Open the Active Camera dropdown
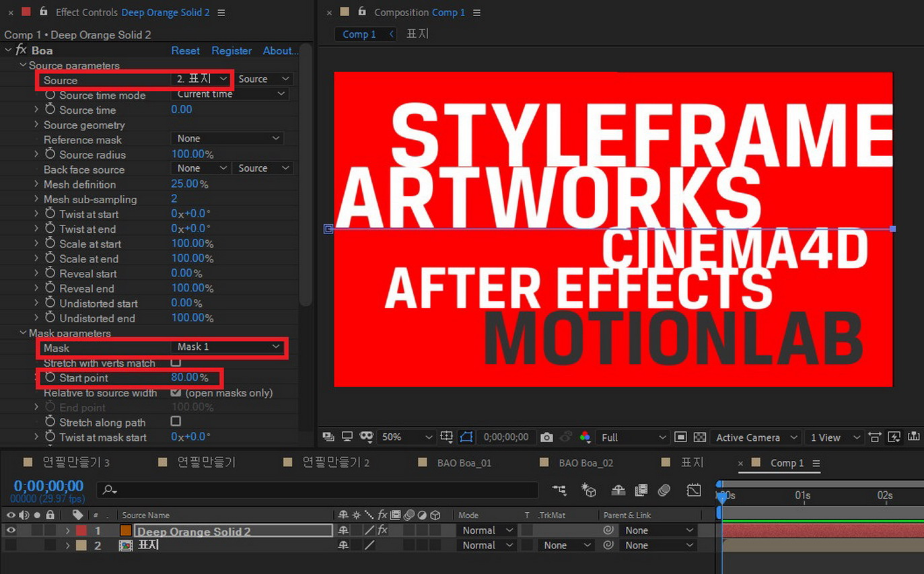The image size is (924, 574). (x=757, y=437)
